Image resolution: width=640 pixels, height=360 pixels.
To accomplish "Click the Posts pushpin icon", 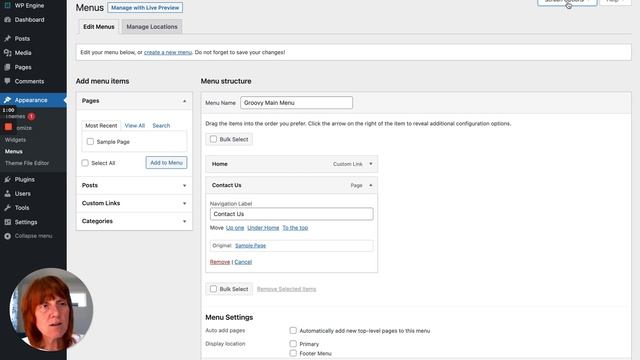I will [x=7, y=38].
